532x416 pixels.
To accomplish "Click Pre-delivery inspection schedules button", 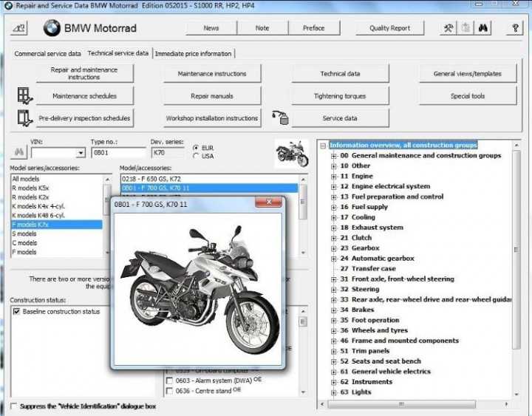I will (x=84, y=118).
